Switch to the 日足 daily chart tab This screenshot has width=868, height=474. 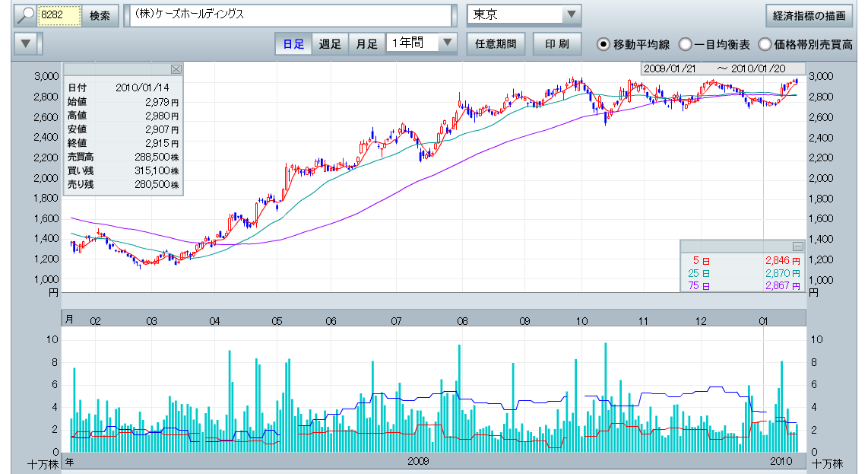coord(293,43)
